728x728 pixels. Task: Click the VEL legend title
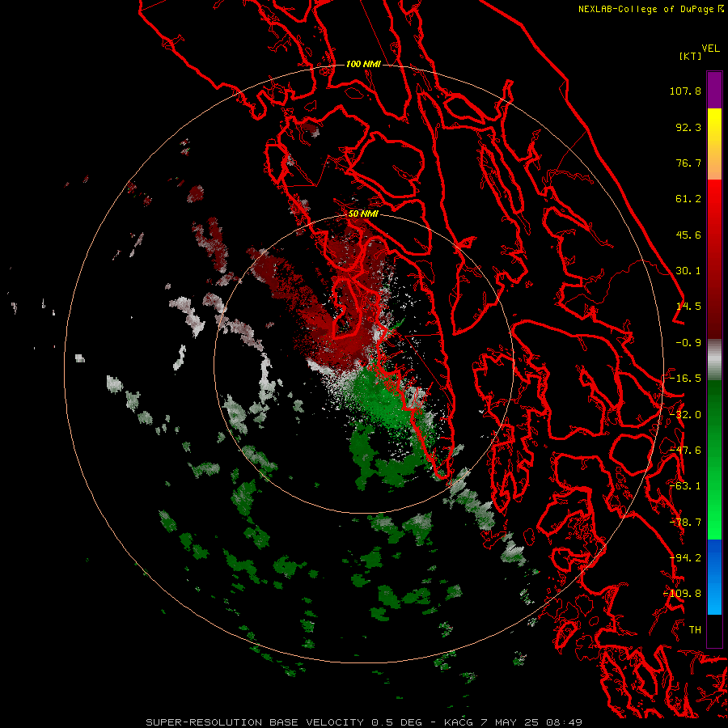pyautogui.click(x=710, y=49)
